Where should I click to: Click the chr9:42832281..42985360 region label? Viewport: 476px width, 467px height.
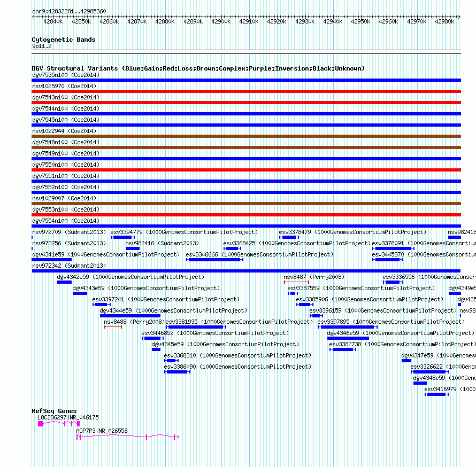[69, 11]
